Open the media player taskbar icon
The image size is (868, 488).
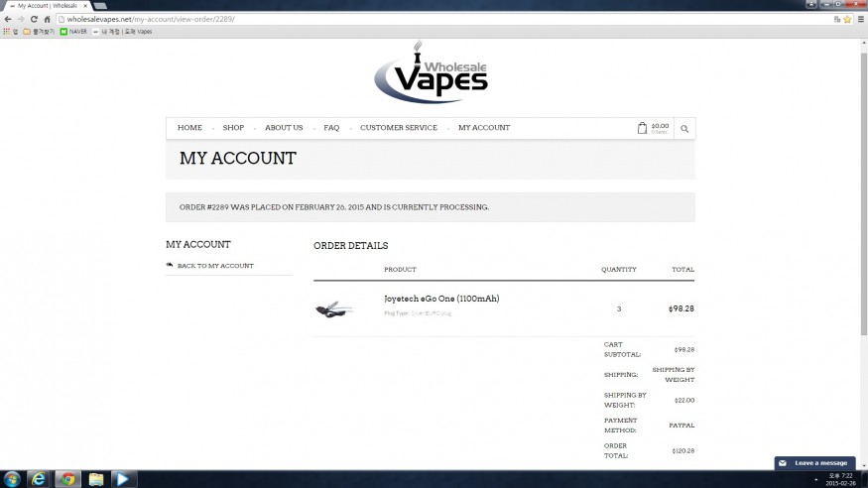(123, 479)
